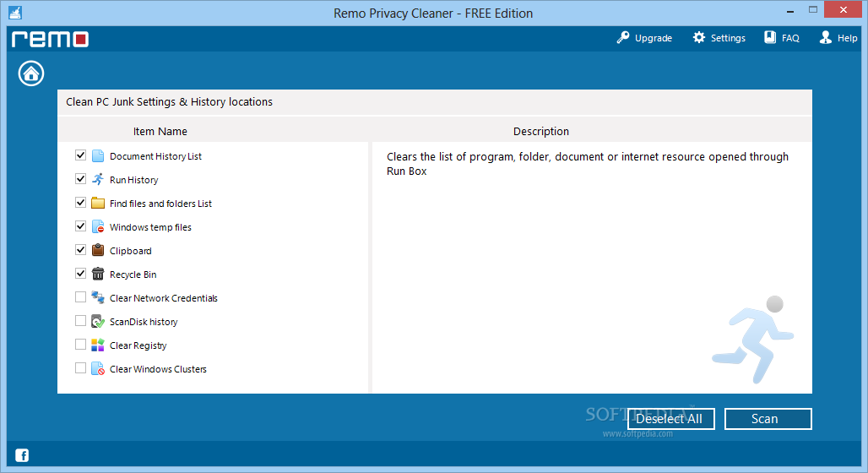The height and width of the screenshot is (473, 868).
Task: Select the Recycle Bin label
Action: tap(133, 275)
